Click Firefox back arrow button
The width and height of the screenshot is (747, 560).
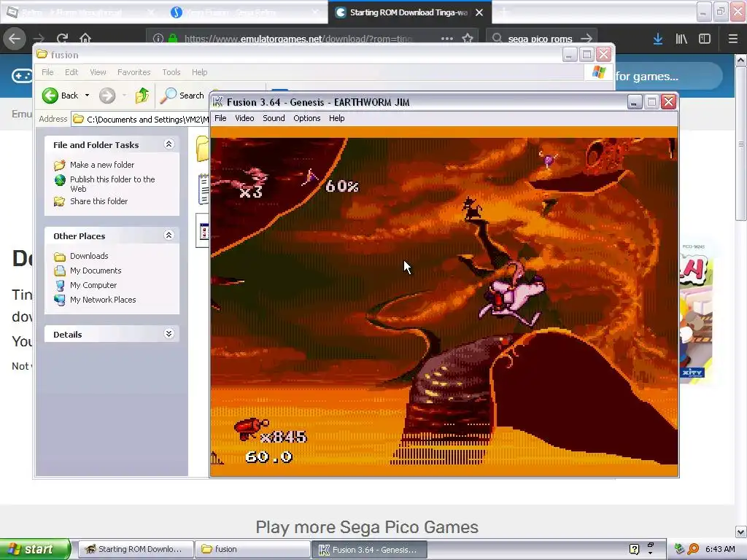(x=15, y=38)
